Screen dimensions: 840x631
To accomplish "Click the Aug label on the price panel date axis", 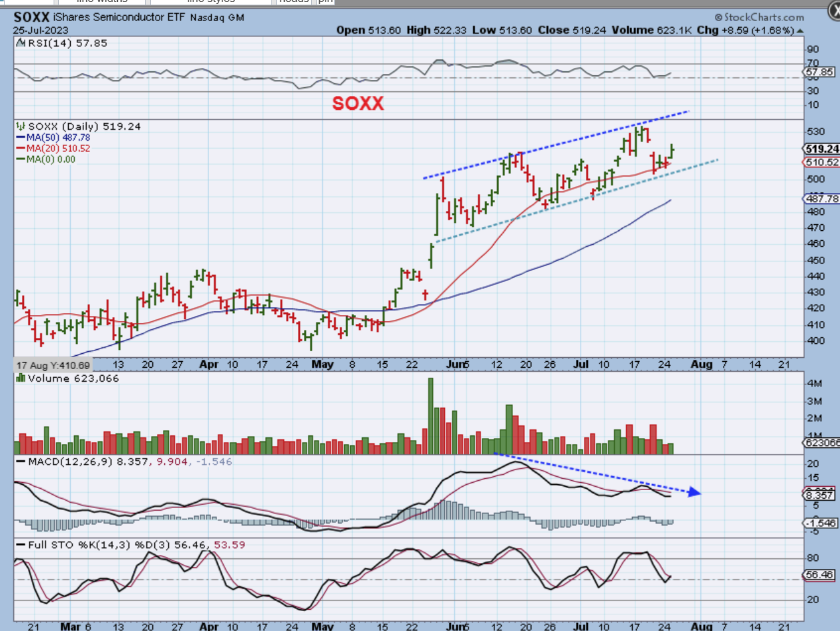I will pyautogui.click(x=701, y=364).
